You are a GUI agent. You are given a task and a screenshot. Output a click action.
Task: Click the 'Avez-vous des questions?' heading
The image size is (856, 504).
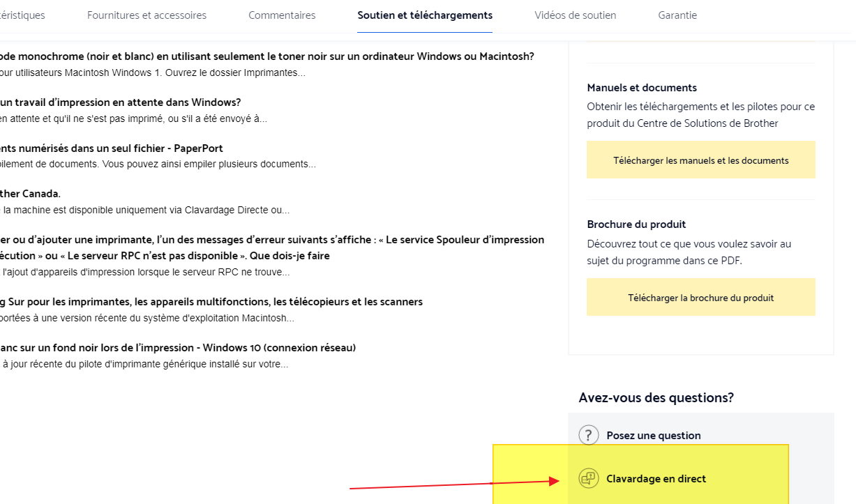coord(656,397)
